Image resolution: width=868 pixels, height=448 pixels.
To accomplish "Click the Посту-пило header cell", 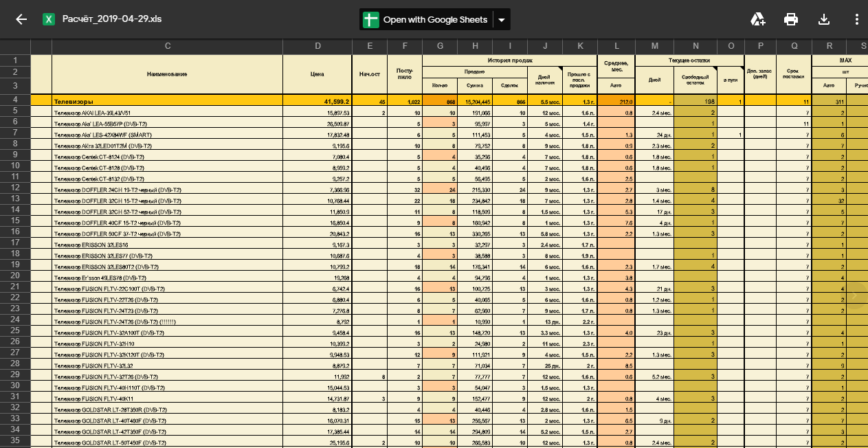I will (x=405, y=74).
